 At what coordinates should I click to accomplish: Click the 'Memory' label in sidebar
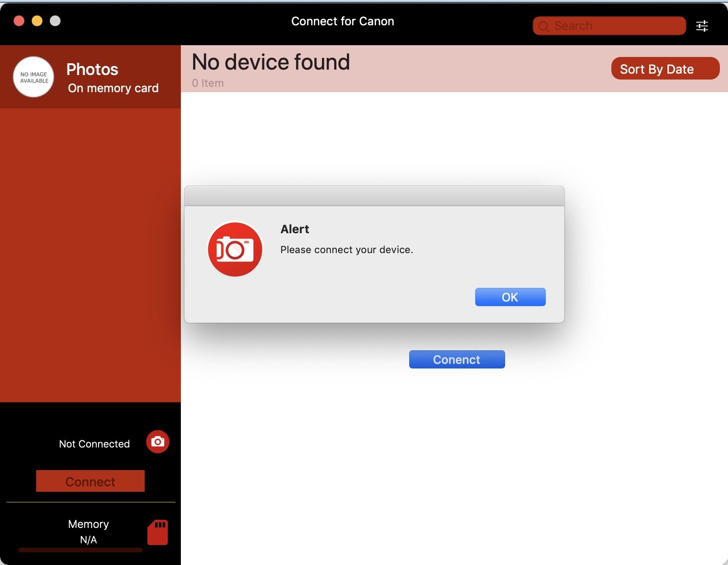pyautogui.click(x=89, y=524)
